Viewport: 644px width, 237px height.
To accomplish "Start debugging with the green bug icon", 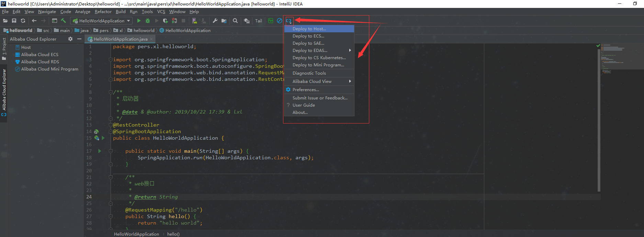I will pyautogui.click(x=148, y=21).
